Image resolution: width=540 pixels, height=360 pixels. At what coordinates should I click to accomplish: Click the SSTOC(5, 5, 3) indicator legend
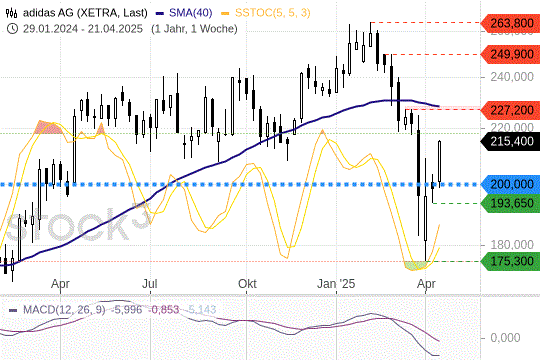272,13
